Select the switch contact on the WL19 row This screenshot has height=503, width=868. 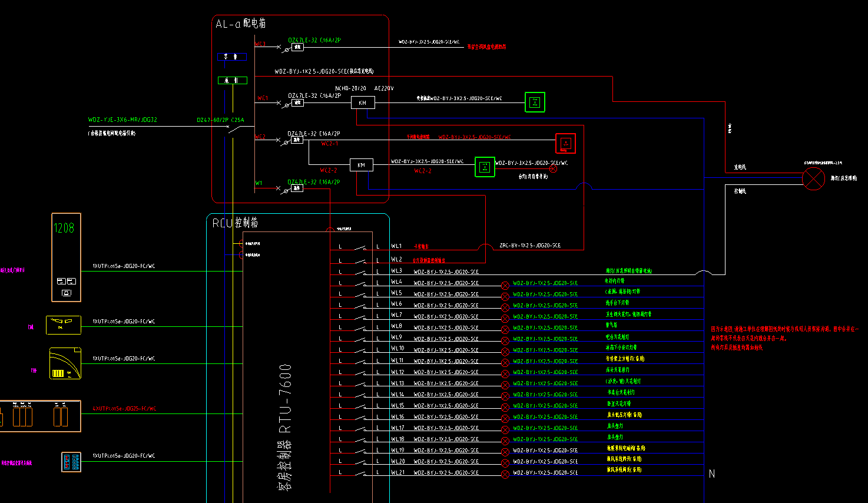pos(360,451)
